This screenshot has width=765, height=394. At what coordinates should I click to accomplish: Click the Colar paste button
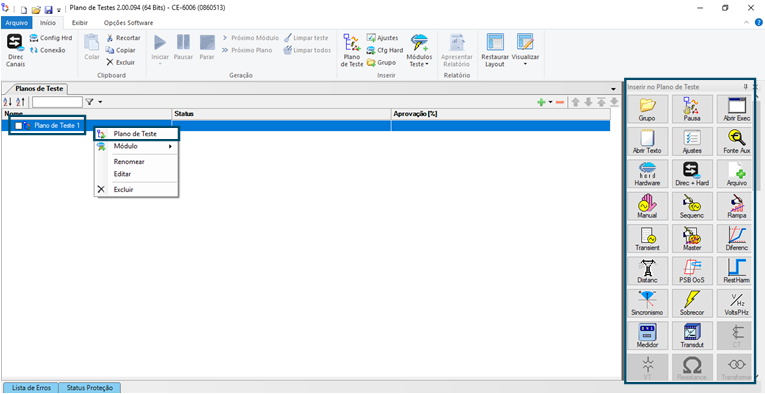[x=92, y=48]
